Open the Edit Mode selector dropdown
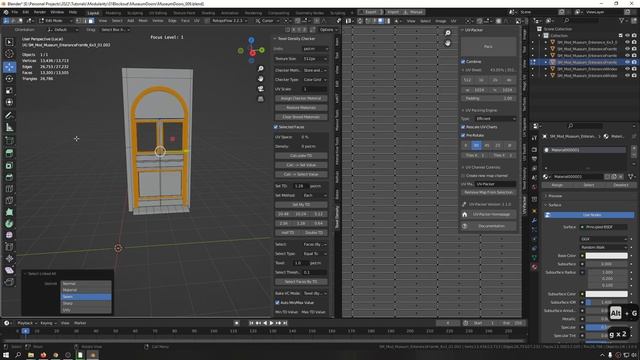640x360 pixels. tap(56, 20)
